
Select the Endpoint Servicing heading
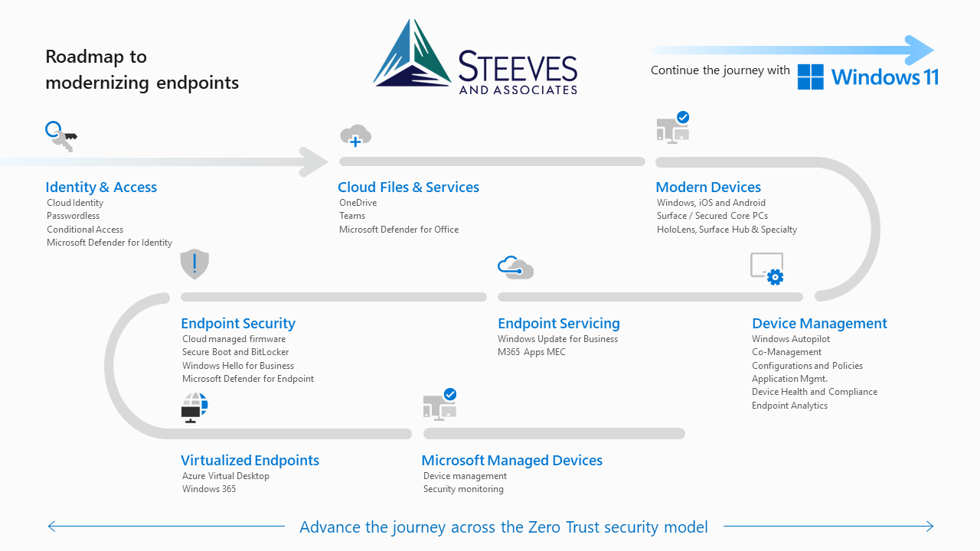(559, 324)
